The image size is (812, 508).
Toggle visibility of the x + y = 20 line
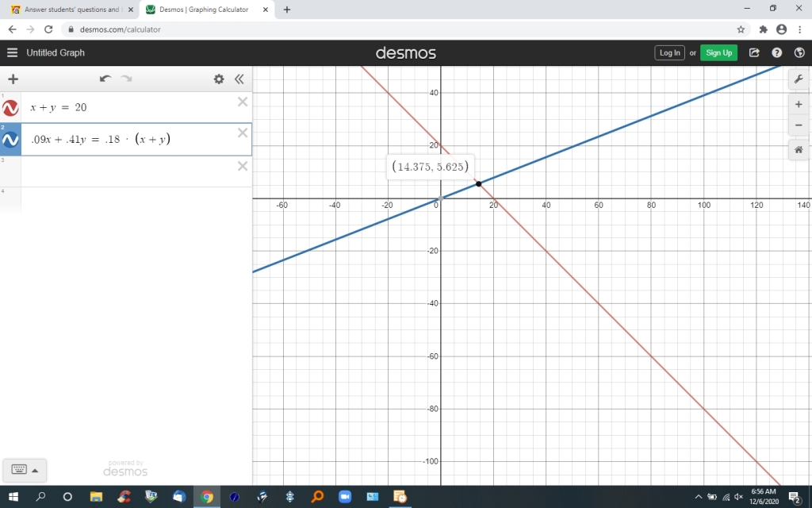[x=10, y=108]
